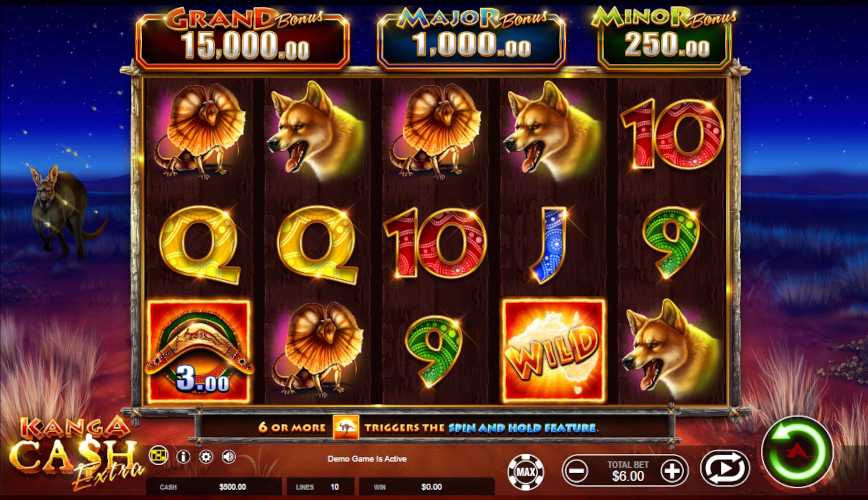Viewport: 868px width, 500px height.
Task: Click the Cash $500.00 balance field
Action: pos(214,487)
